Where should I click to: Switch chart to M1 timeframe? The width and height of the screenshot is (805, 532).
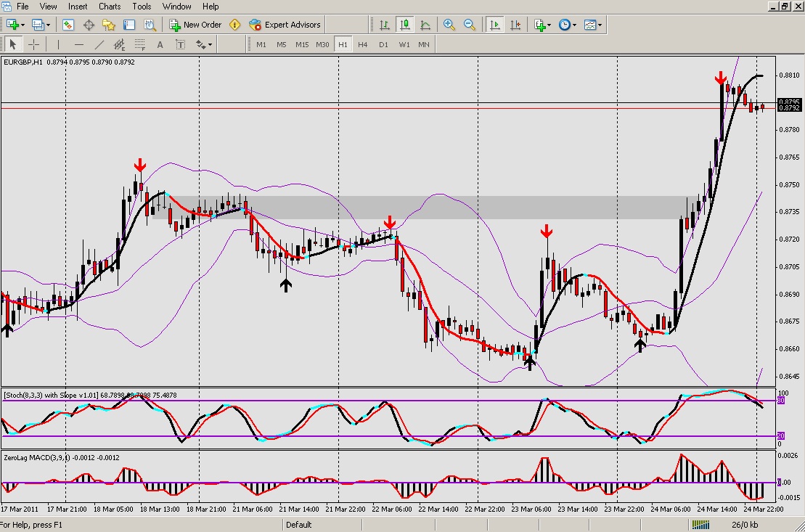pos(261,45)
